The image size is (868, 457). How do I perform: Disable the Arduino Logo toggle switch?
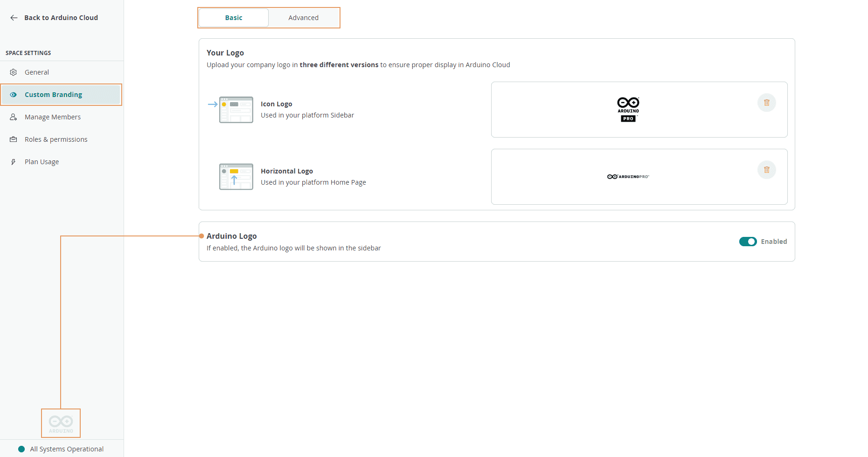click(x=748, y=242)
